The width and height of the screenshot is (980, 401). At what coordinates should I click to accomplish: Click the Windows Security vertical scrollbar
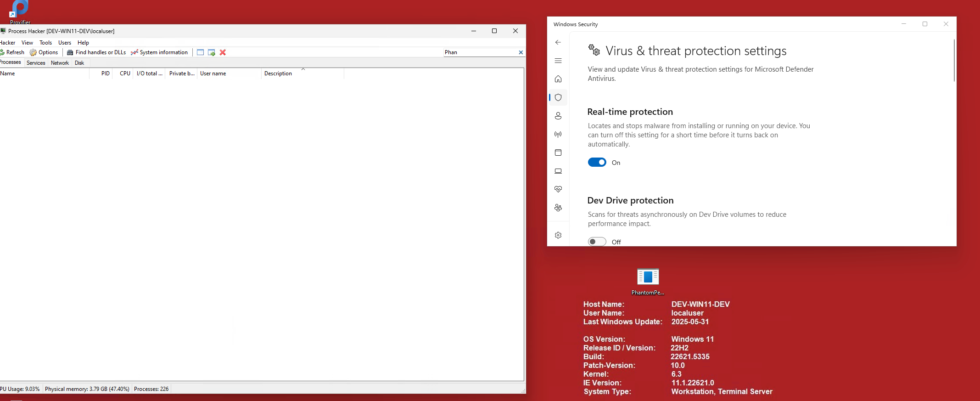(954, 60)
